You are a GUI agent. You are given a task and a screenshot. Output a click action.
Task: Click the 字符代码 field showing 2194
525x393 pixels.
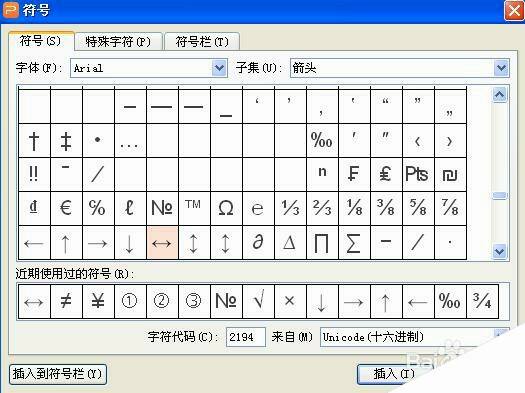pyautogui.click(x=245, y=337)
